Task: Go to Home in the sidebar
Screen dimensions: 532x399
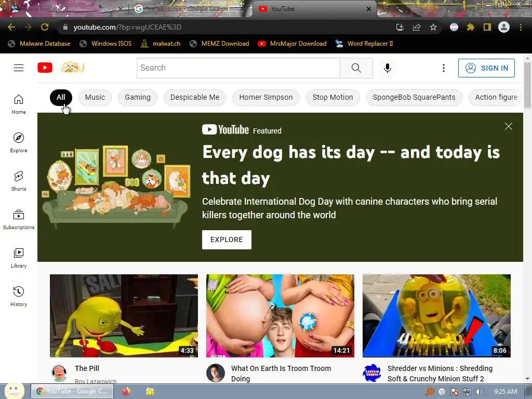Action: pos(19,104)
